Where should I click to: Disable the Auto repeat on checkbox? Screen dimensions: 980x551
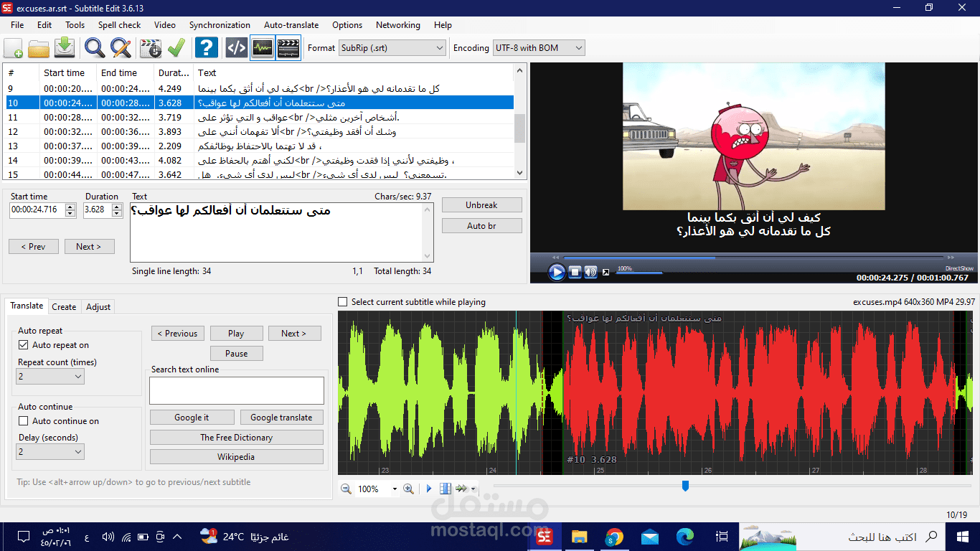(x=23, y=345)
